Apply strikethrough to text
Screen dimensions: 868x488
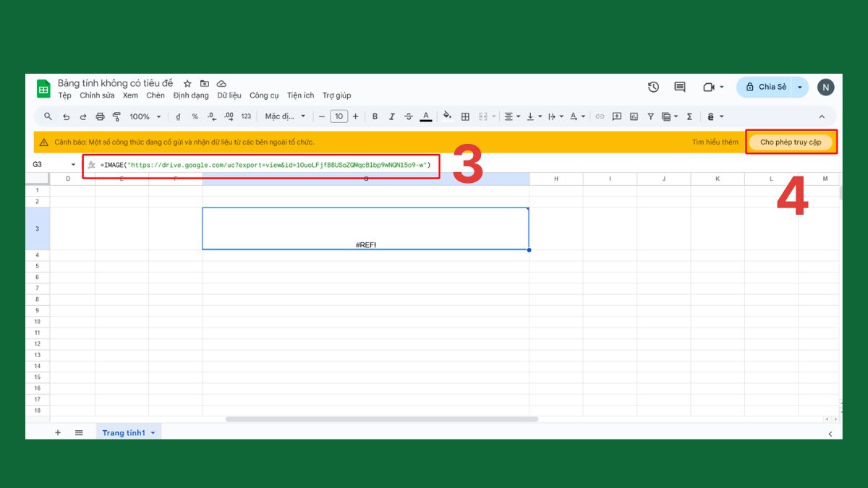[409, 116]
